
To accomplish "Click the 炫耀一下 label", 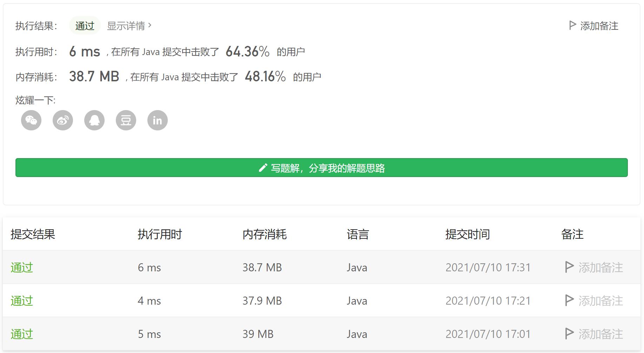I will tap(35, 100).
